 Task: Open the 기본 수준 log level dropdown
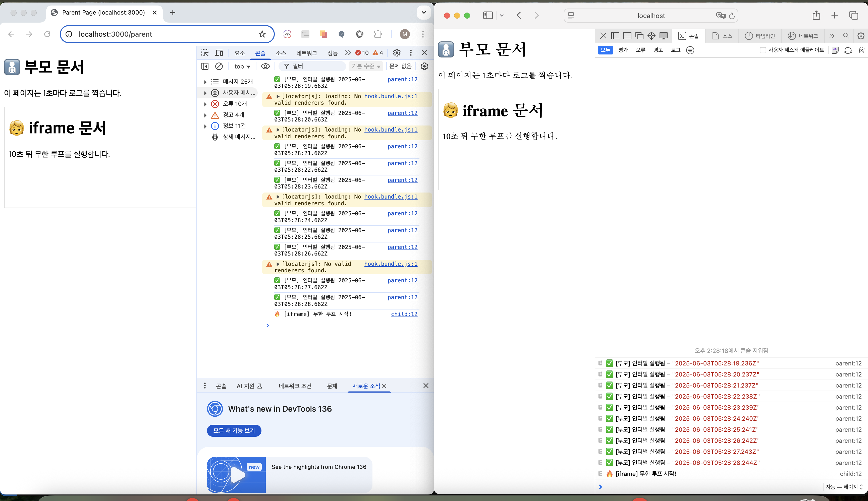click(x=366, y=66)
